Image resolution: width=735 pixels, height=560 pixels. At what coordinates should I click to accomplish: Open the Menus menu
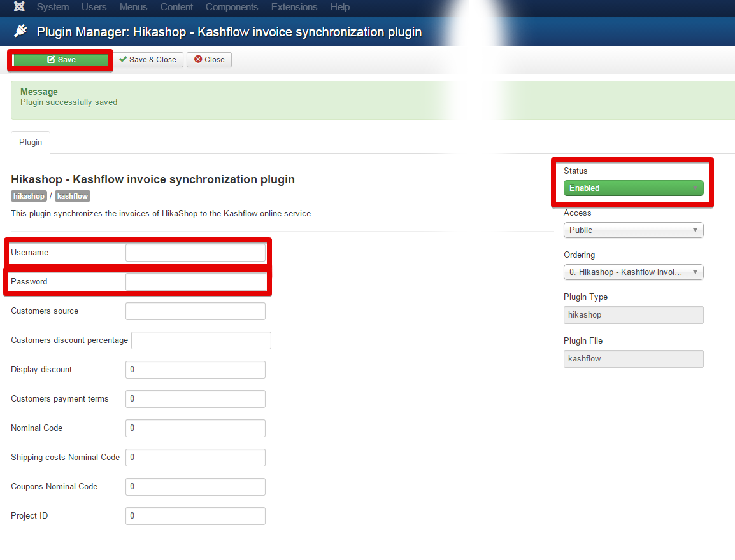tap(133, 7)
